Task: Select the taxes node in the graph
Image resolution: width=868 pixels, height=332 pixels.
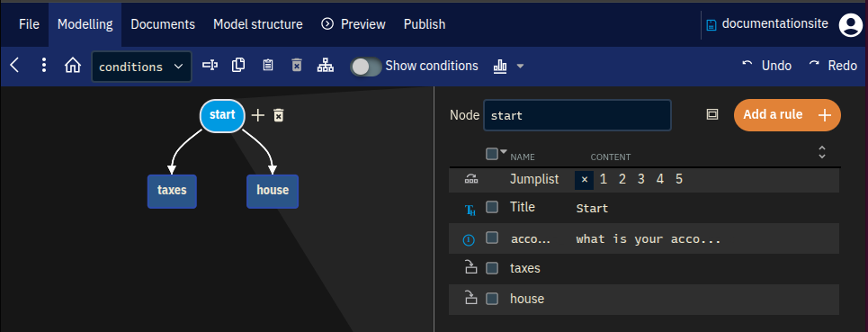Action: pyautogui.click(x=172, y=191)
